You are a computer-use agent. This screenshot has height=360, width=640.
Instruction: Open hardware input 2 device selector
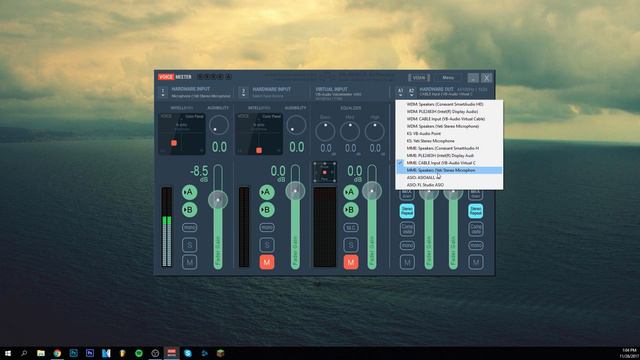click(244, 92)
